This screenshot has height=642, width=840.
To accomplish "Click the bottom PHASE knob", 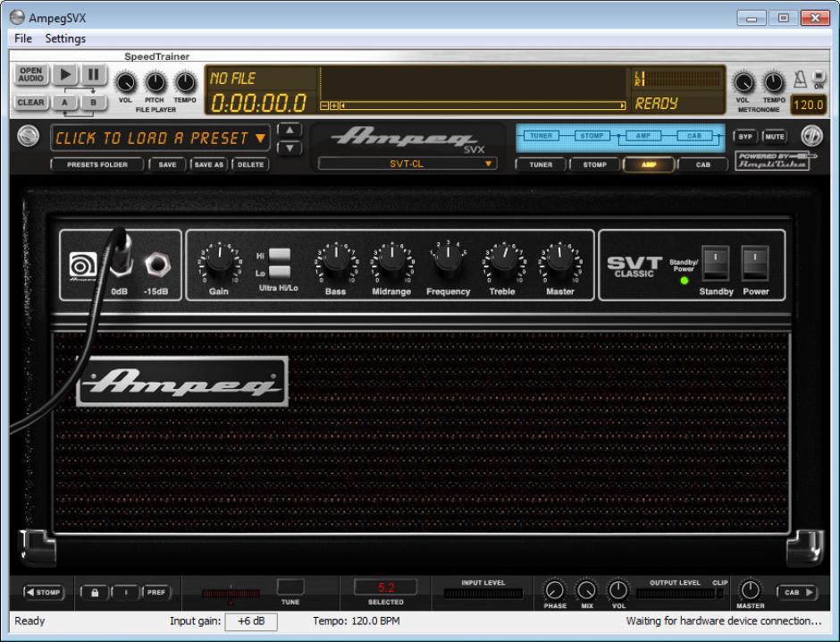I will [x=554, y=590].
